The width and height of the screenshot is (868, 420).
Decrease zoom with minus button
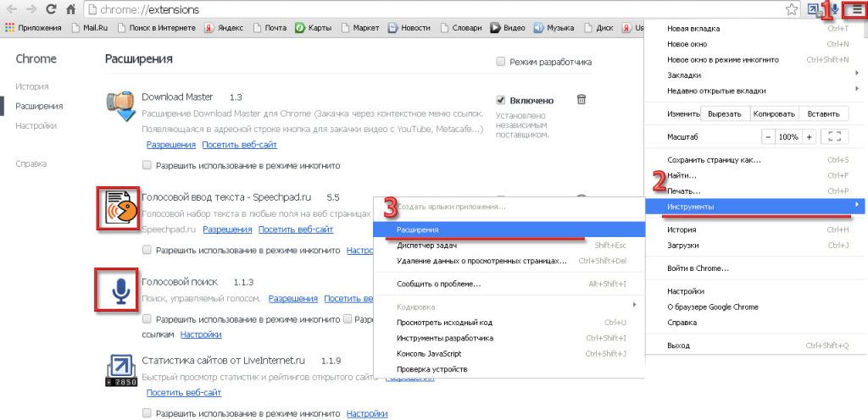(x=768, y=136)
